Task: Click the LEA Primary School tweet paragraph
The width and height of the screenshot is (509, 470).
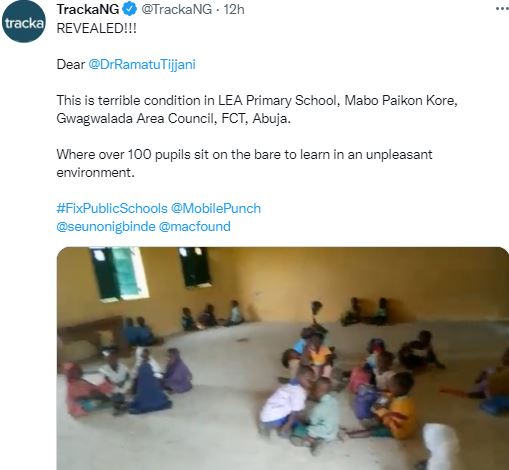Action: 257,109
